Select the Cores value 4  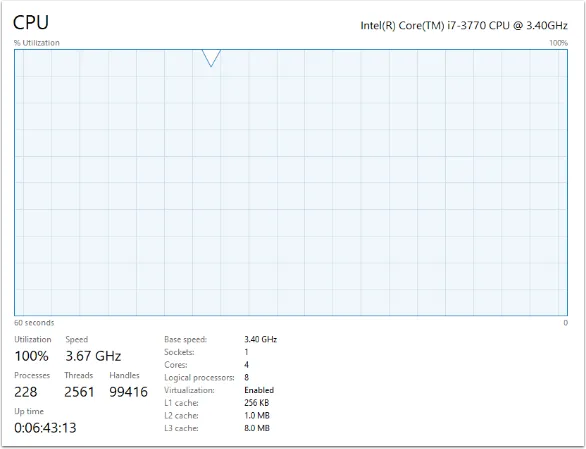coord(246,365)
